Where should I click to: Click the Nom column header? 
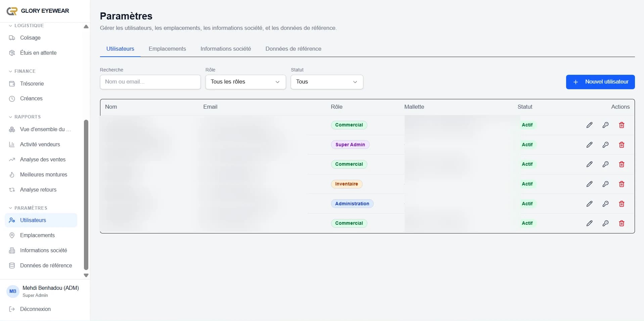tap(111, 107)
